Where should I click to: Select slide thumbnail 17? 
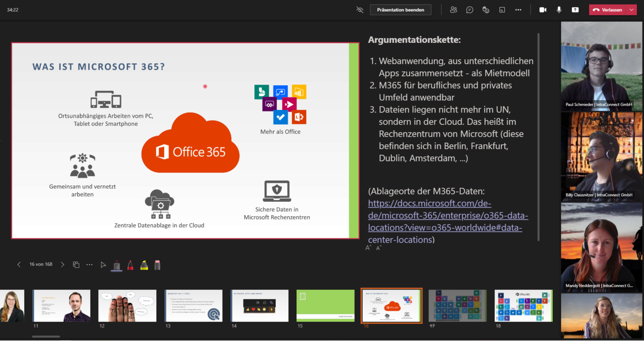coord(457,305)
